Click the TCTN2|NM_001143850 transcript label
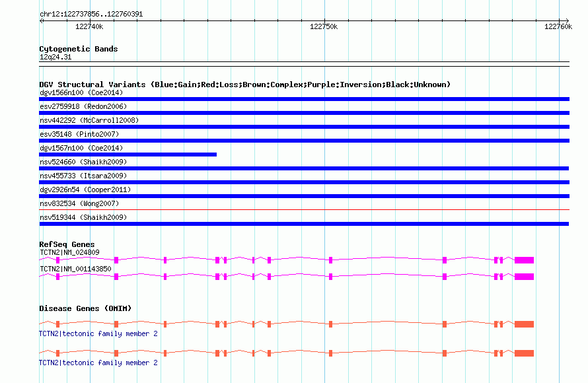The width and height of the screenshot is (588, 383). tap(76, 269)
